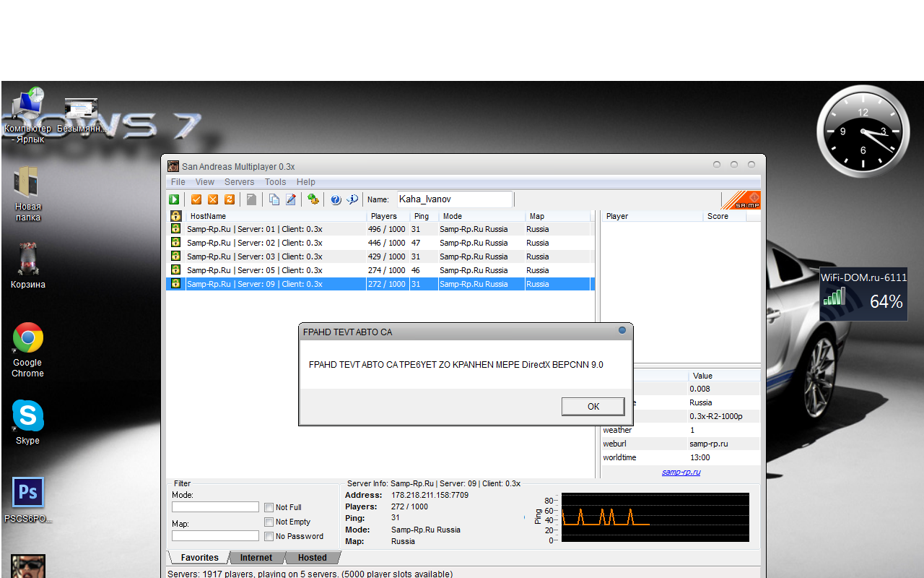This screenshot has height=578, width=924.
Task: Switch to the Internet tab
Action: click(x=256, y=558)
